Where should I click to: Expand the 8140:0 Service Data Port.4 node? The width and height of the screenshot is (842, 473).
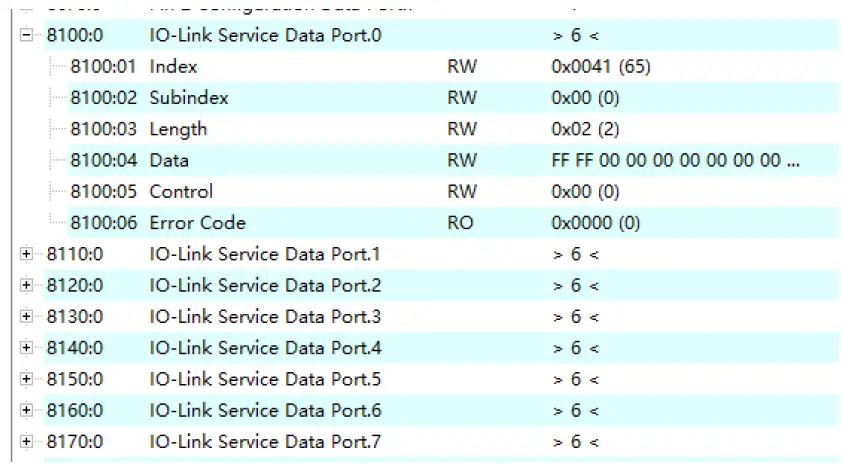tap(26, 348)
